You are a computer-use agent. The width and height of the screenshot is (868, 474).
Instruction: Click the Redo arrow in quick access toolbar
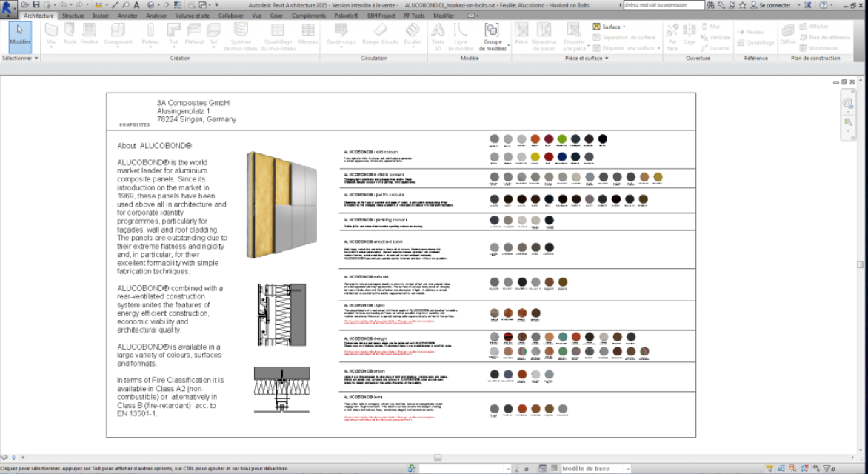[79, 5]
